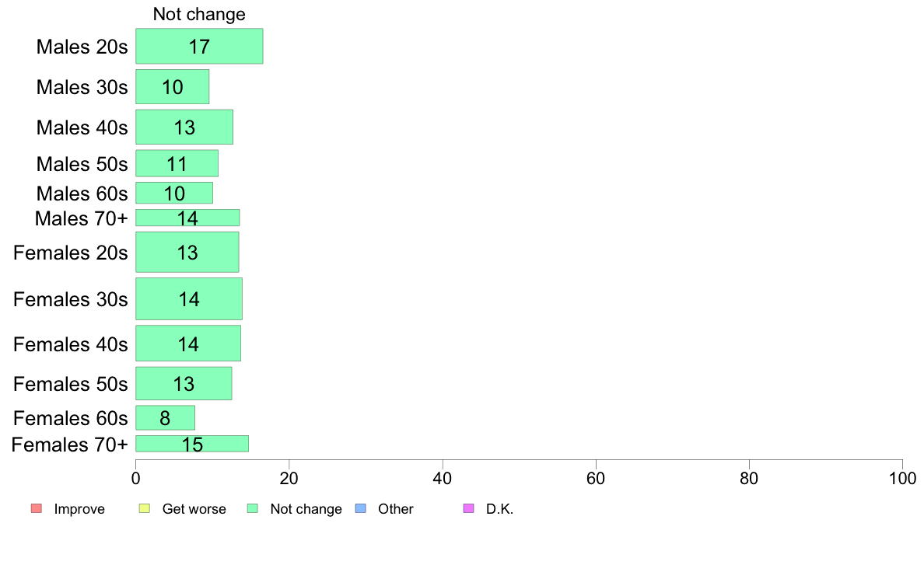Select the Males 30s bar showing 10
Screen dimensions: 924x572
click(172, 86)
